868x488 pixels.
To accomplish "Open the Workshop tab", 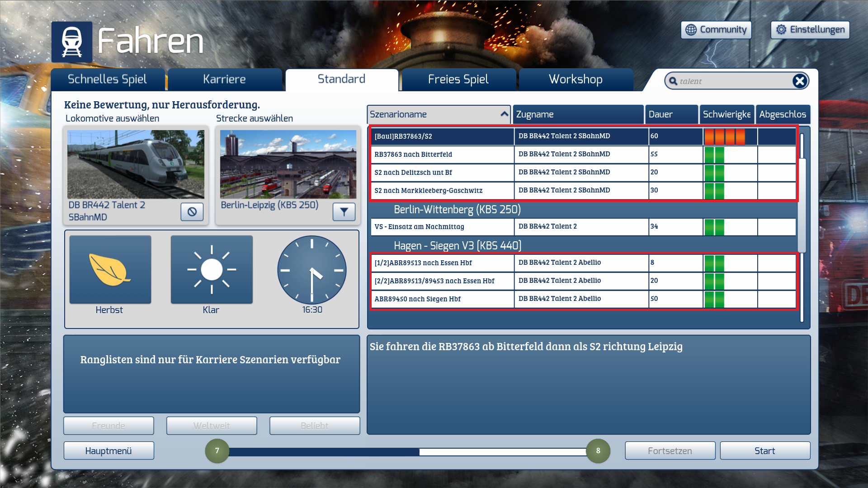I will point(576,80).
